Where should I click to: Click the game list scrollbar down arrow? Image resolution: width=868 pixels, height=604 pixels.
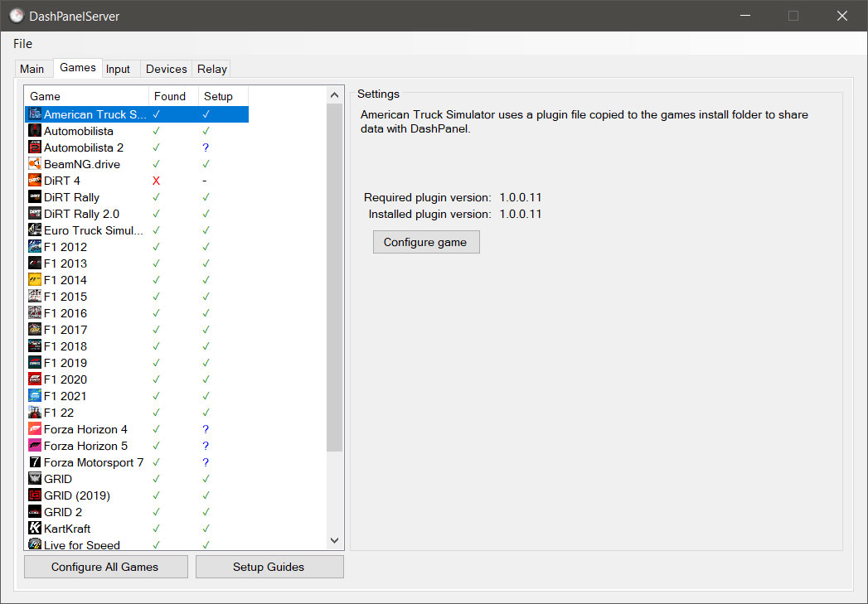pyautogui.click(x=334, y=540)
